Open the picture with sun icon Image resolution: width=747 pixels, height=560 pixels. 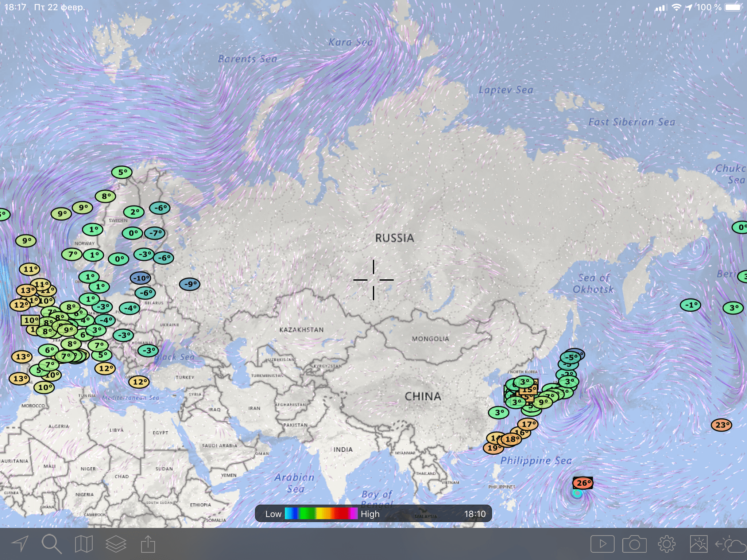698,544
